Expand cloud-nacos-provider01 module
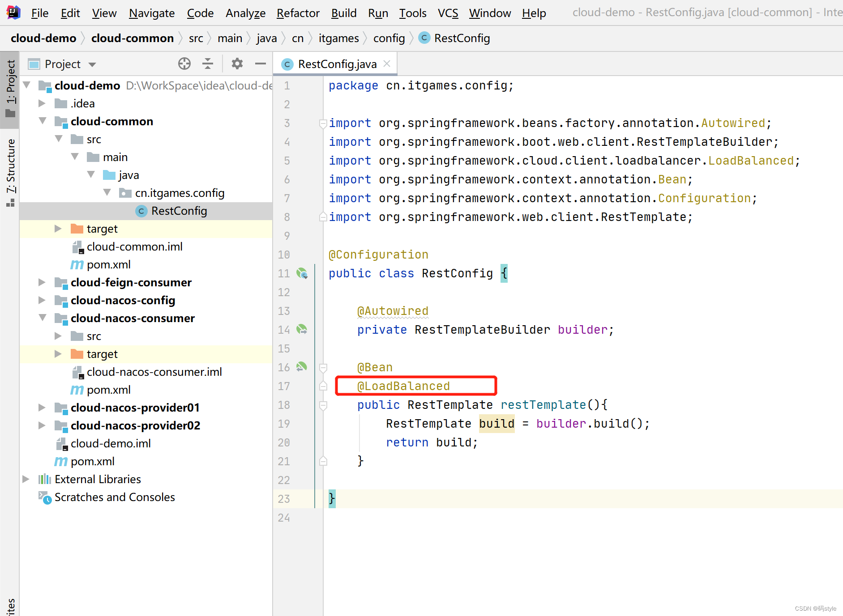 point(42,408)
